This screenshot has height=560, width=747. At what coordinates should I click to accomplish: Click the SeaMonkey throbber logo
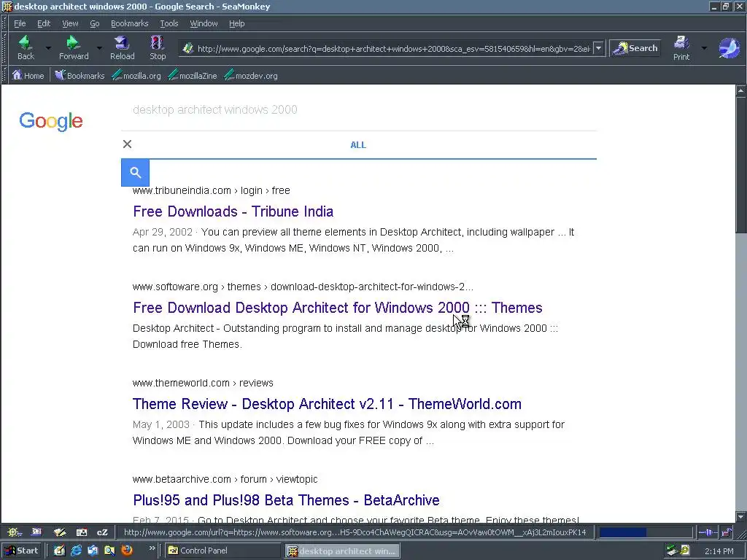pyautogui.click(x=729, y=48)
